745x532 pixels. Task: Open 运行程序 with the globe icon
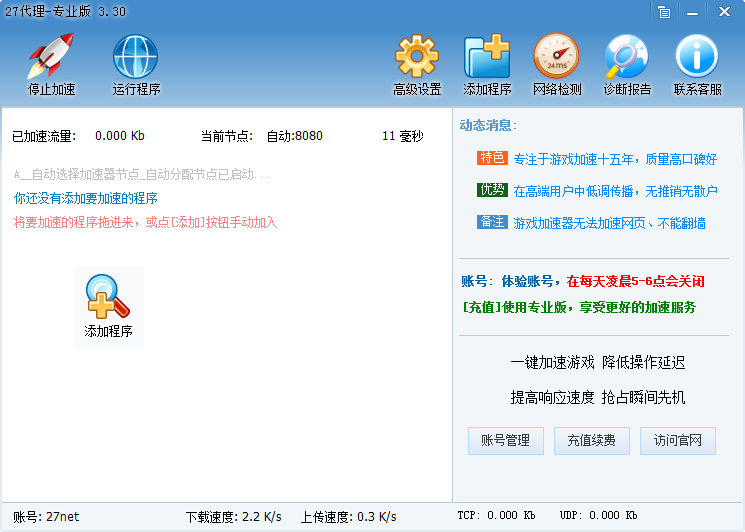click(136, 57)
